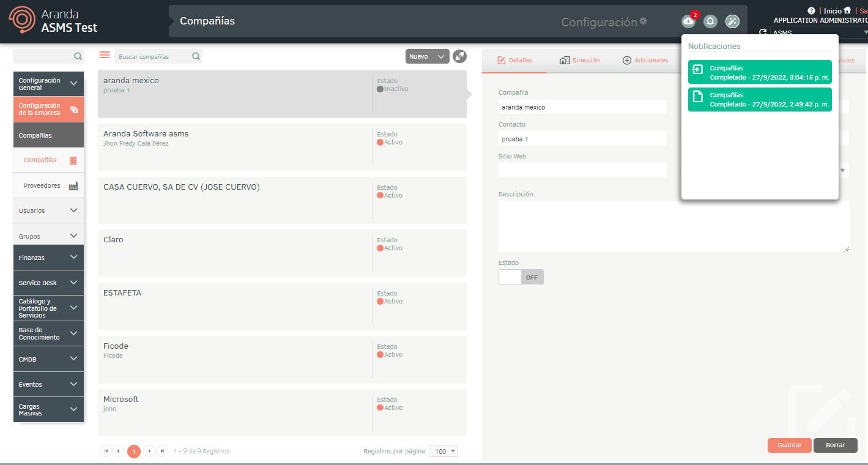Viewport: 868px width, 465px height.
Task: Click the cloud download notifications icon
Action: coord(688,21)
